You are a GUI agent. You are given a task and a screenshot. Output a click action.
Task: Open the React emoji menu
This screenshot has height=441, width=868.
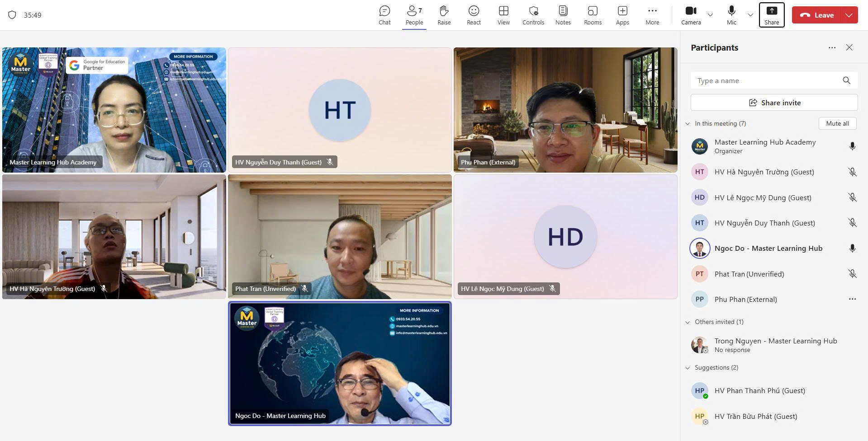tap(474, 15)
